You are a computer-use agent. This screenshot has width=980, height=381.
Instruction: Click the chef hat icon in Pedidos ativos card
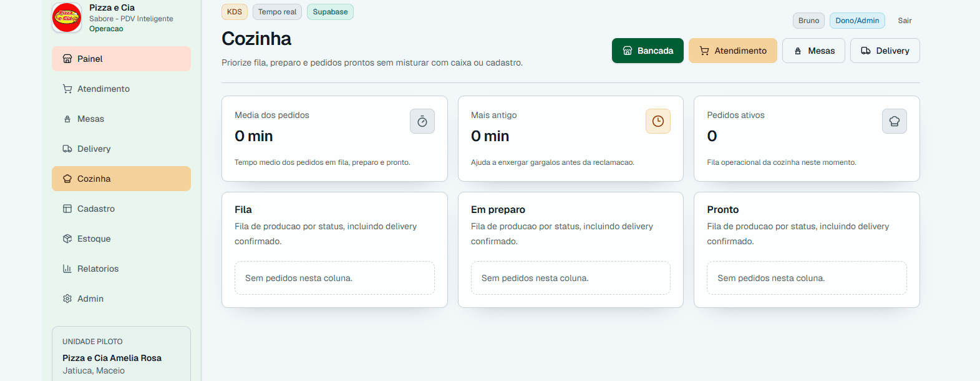click(895, 121)
